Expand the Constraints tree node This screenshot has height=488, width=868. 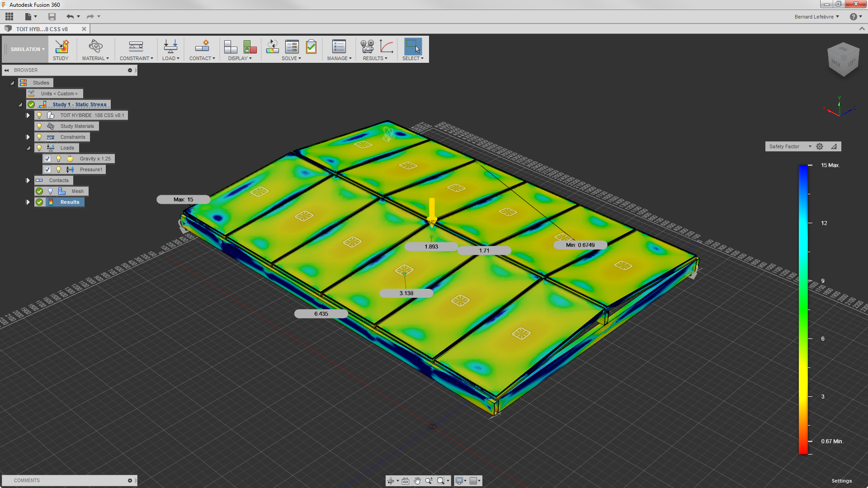point(28,137)
